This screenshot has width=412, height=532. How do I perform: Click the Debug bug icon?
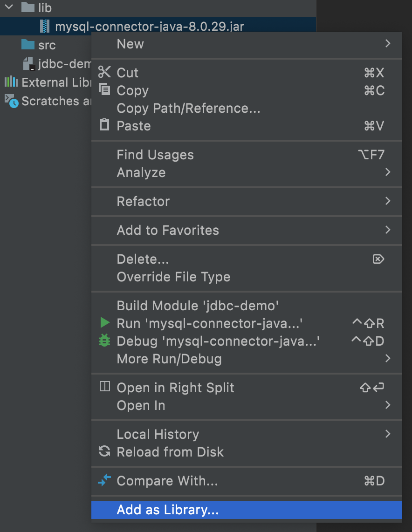point(103,341)
